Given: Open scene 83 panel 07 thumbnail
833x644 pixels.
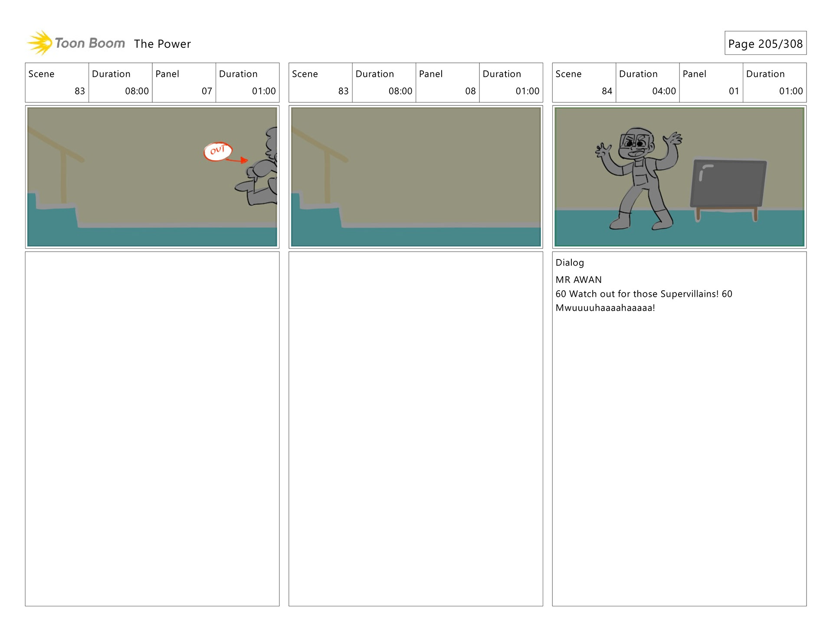Looking at the screenshot, I should tap(152, 177).
